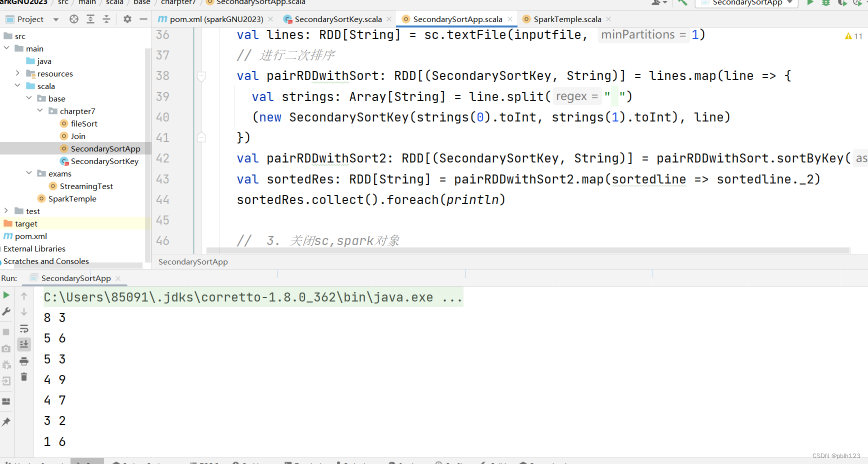Go to previous stack trace up arrow

tap(24, 296)
